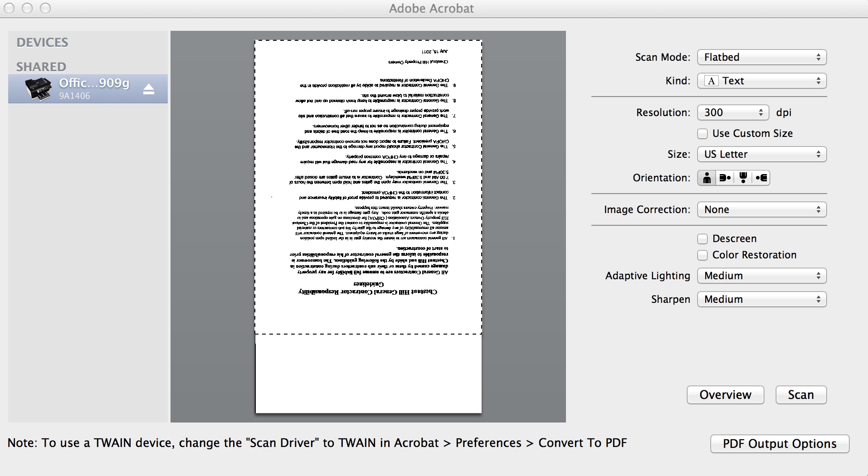This screenshot has height=476, width=868.
Task: Click the SHARED section header
Action: (41, 67)
